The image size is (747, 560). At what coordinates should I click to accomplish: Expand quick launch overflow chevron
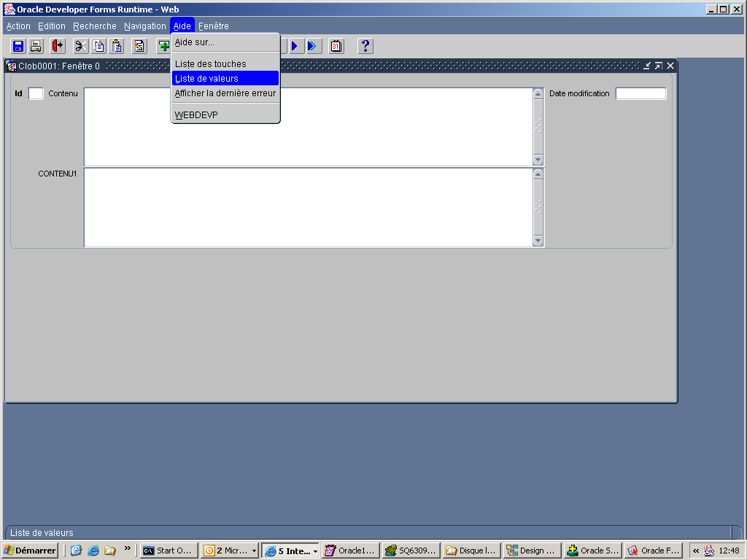[x=127, y=548]
